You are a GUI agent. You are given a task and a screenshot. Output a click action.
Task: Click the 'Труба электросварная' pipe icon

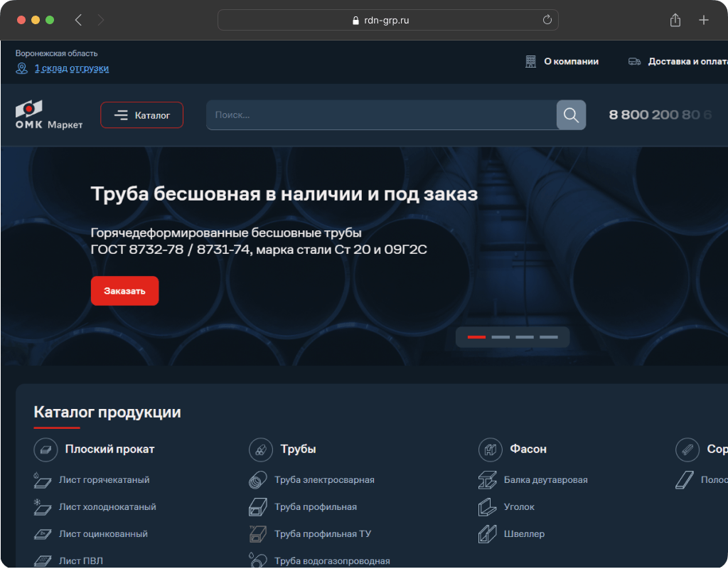pos(257,480)
